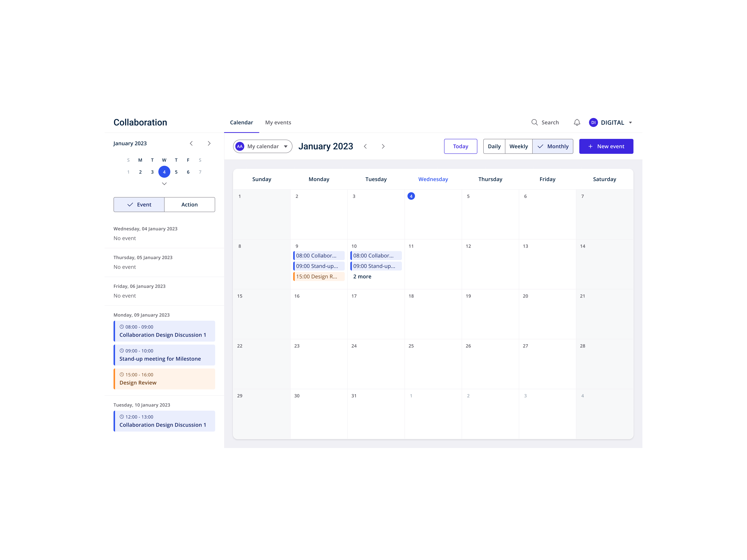
Task: Select the 18 day cell in calendar
Action: tap(433, 314)
